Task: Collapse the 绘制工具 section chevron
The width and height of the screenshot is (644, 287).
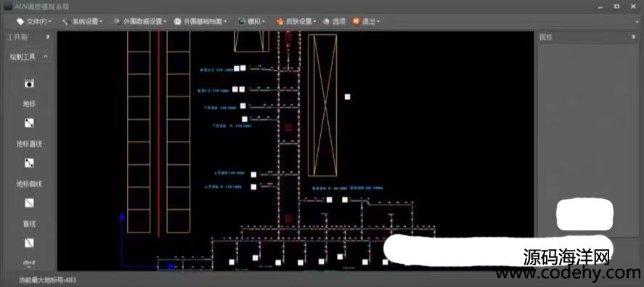Action: 46,57
